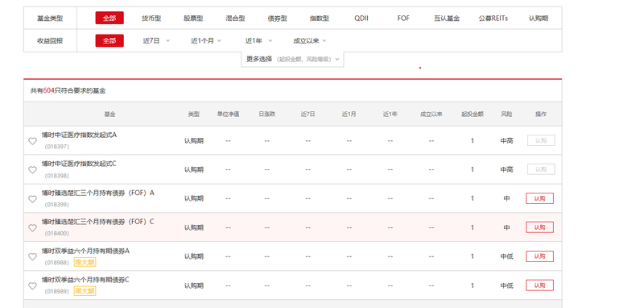Favorite 博时中证医疗指数发起式C with heart icon
The image size is (644, 308).
(x=32, y=170)
